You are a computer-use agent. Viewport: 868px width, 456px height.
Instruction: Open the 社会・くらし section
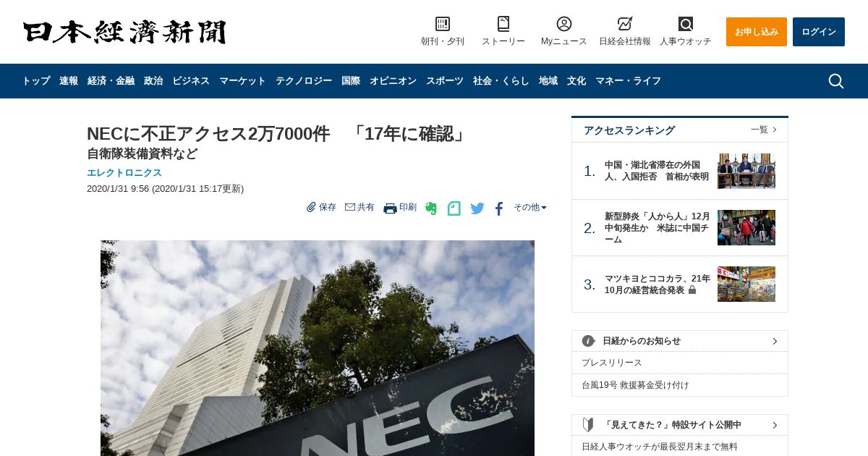click(x=501, y=81)
